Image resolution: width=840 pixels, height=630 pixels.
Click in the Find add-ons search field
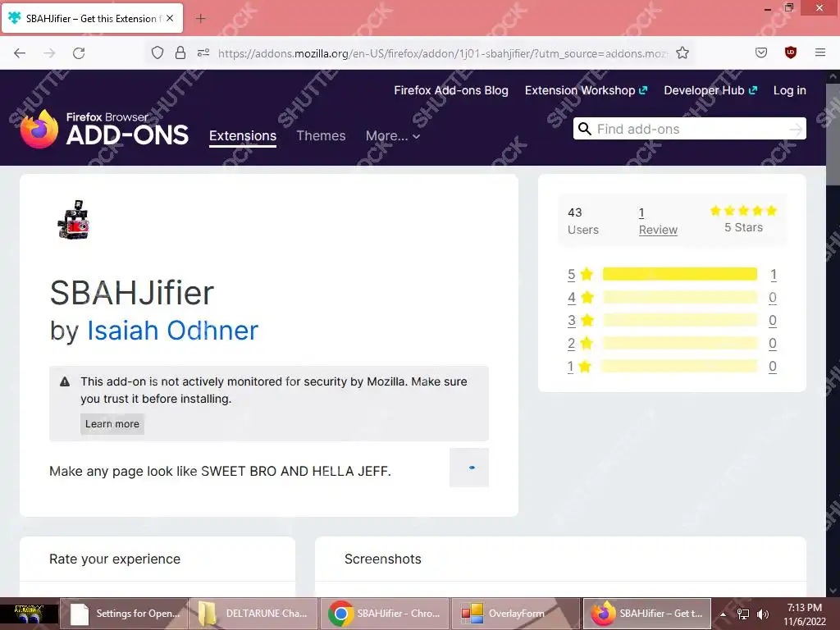coord(690,129)
